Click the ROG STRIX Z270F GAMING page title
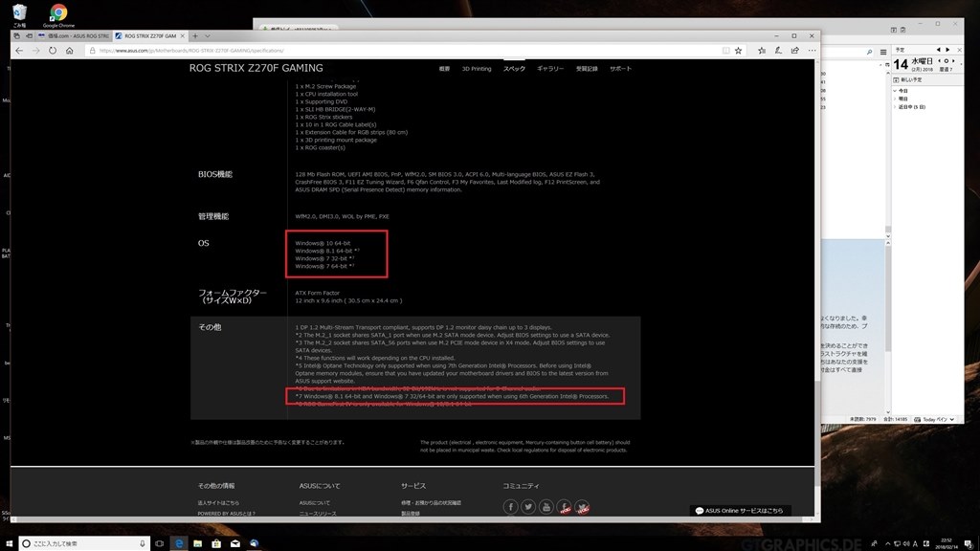 click(256, 68)
